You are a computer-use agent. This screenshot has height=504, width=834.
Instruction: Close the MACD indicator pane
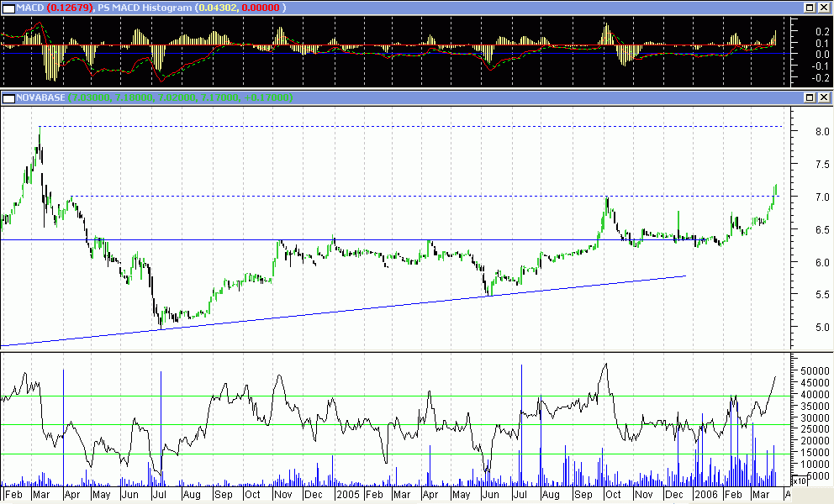click(824, 8)
